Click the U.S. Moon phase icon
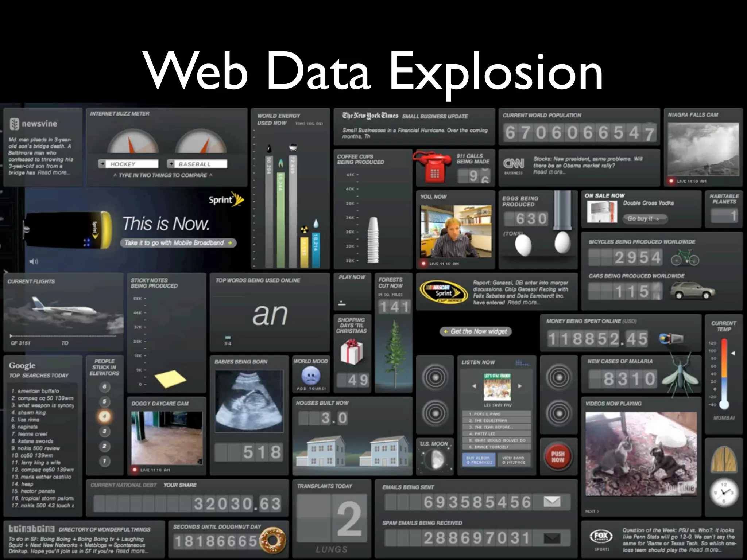This screenshot has width=747, height=560. coord(435,459)
